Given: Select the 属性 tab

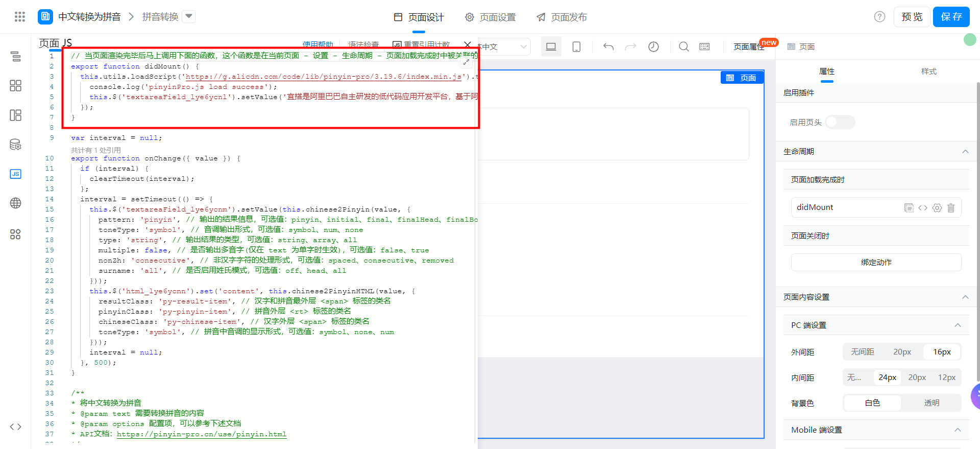Looking at the screenshot, I should pos(827,72).
